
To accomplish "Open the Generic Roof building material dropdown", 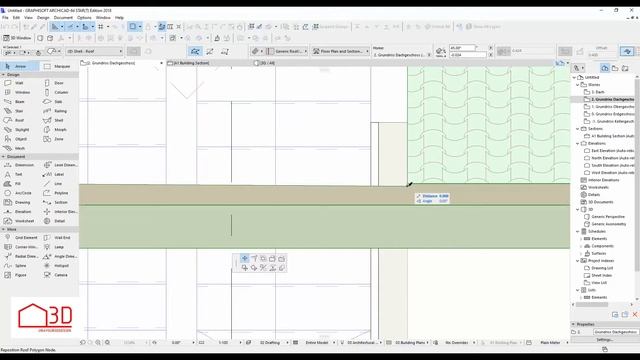I will pyautogui.click(x=287, y=51).
